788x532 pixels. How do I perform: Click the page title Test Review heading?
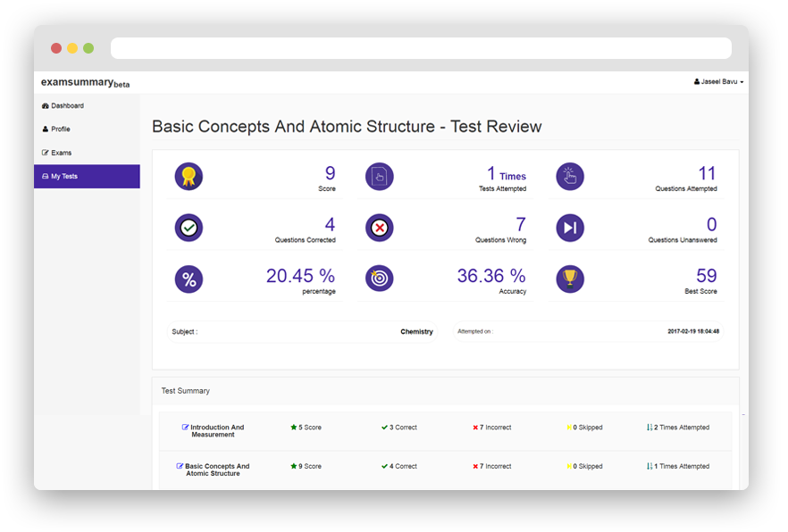click(347, 127)
